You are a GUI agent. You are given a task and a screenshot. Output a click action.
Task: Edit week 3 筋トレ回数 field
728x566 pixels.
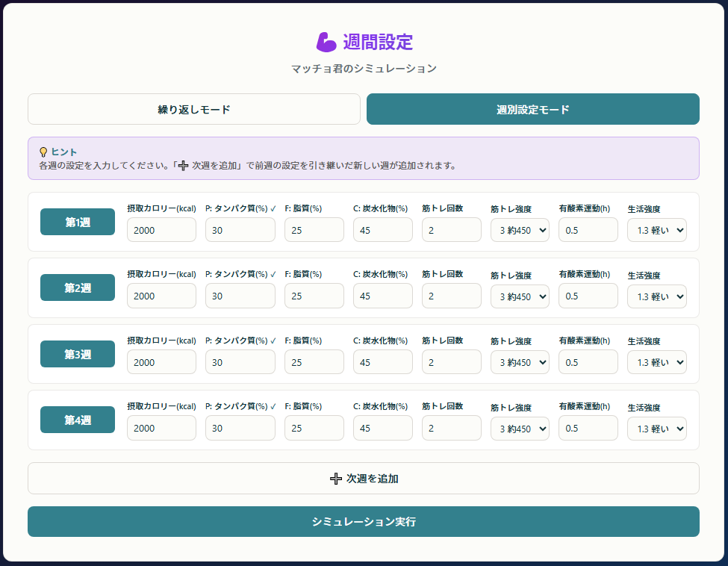[452, 361]
